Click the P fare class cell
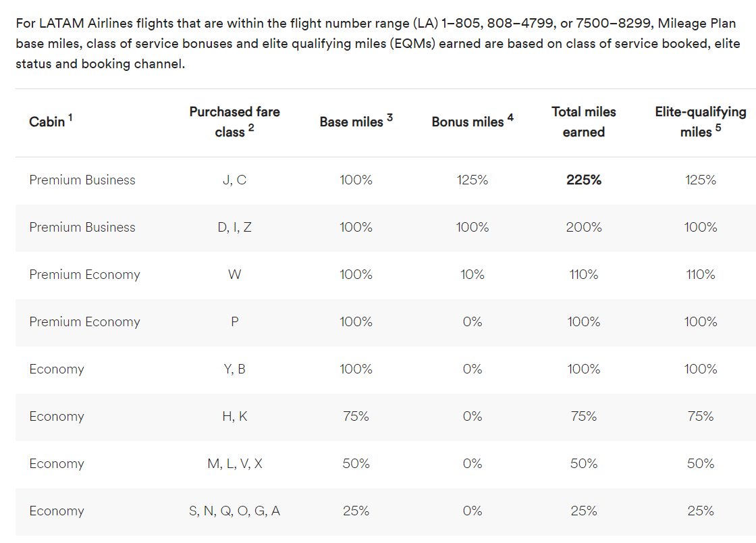This screenshot has width=756, height=543. (x=234, y=322)
